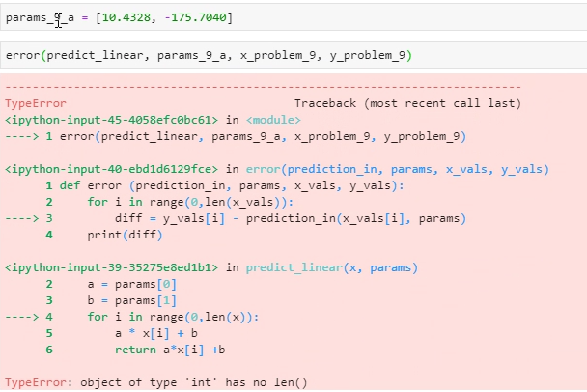Click the ipython-input-39-35275e8ed1b1 reference
Screen dimensions: 587x392
click(112, 267)
